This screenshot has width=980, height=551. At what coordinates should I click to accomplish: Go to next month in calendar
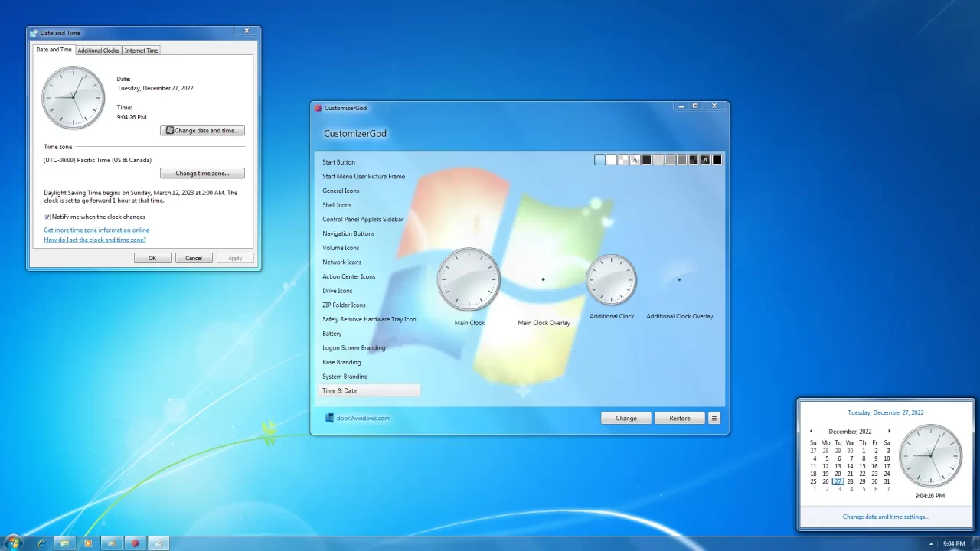(x=889, y=432)
